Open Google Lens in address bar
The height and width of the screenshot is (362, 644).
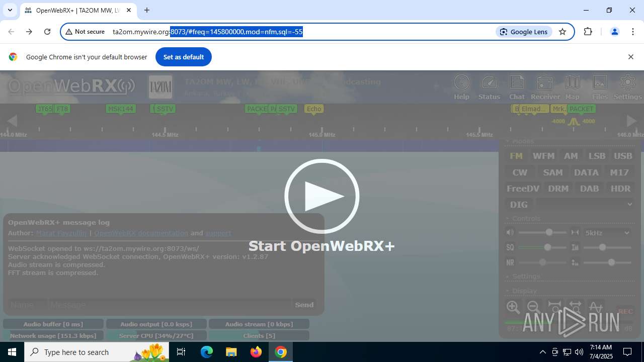coord(524,32)
